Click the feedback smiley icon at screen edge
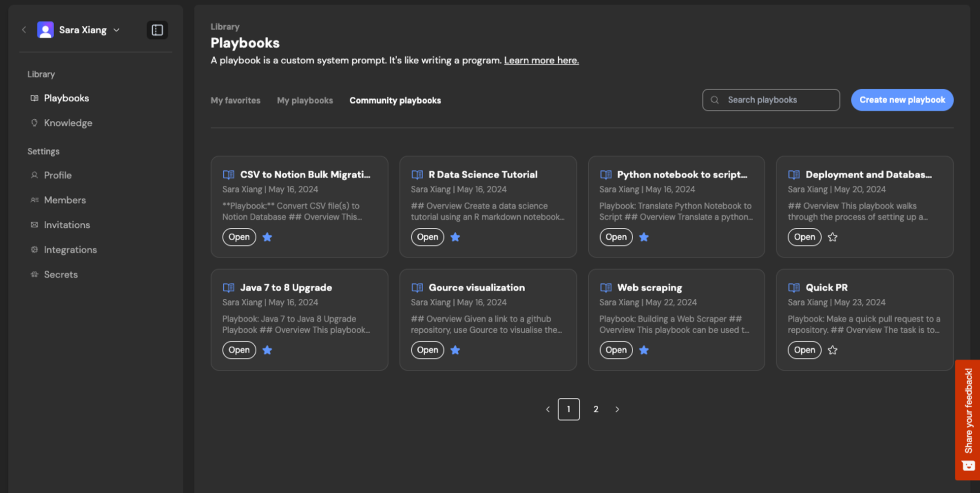 click(x=968, y=465)
